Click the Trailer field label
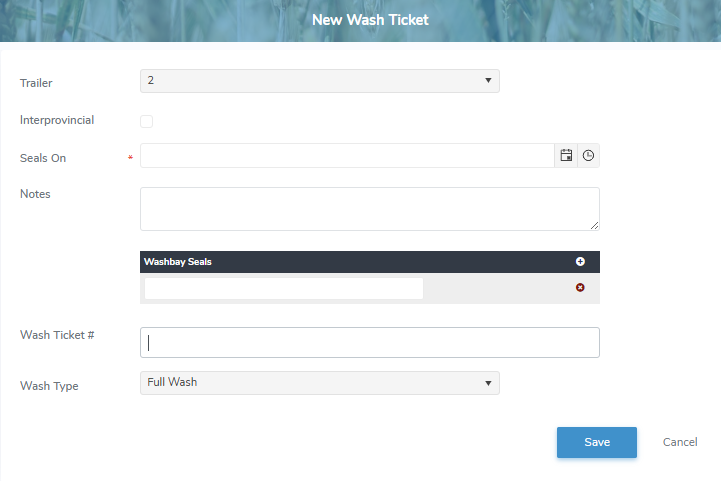The width and height of the screenshot is (721, 481). click(x=36, y=83)
